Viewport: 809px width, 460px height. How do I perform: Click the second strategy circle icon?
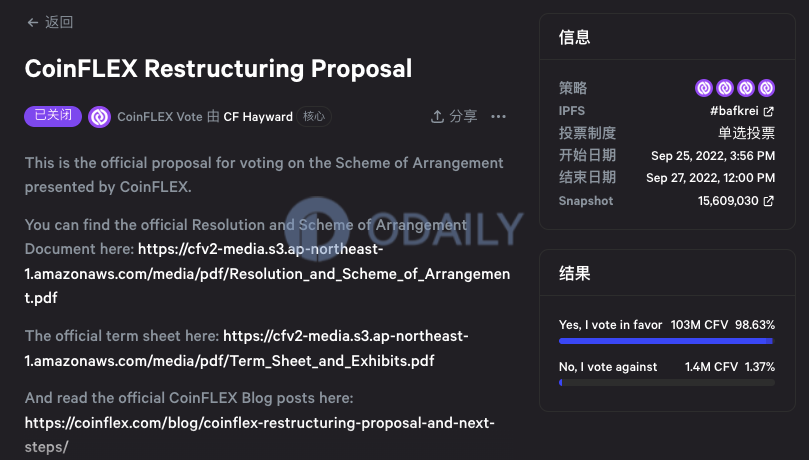725,88
